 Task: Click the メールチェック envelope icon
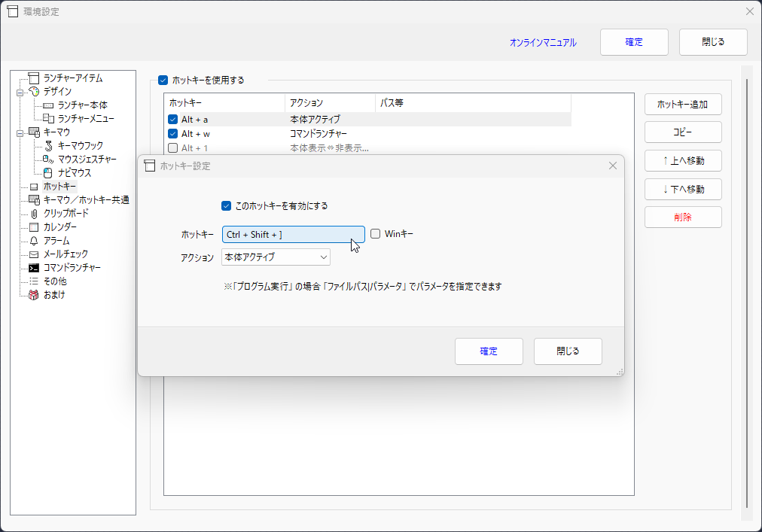tap(34, 254)
